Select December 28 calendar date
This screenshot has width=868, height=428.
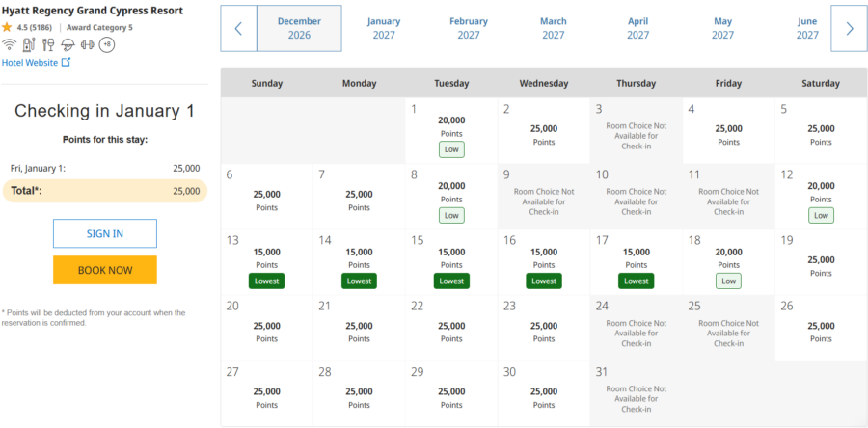pyautogui.click(x=360, y=393)
